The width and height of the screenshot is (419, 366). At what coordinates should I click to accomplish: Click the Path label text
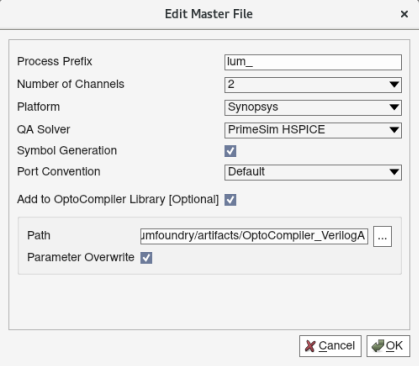click(39, 235)
